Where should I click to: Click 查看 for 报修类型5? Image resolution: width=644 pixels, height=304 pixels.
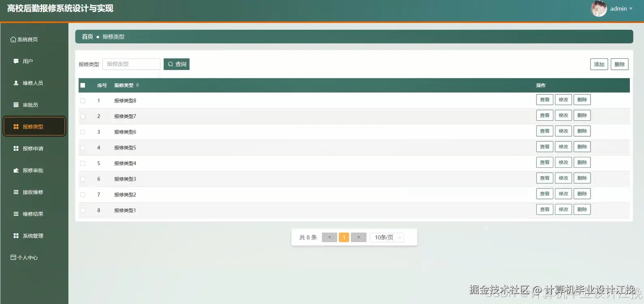point(545,147)
